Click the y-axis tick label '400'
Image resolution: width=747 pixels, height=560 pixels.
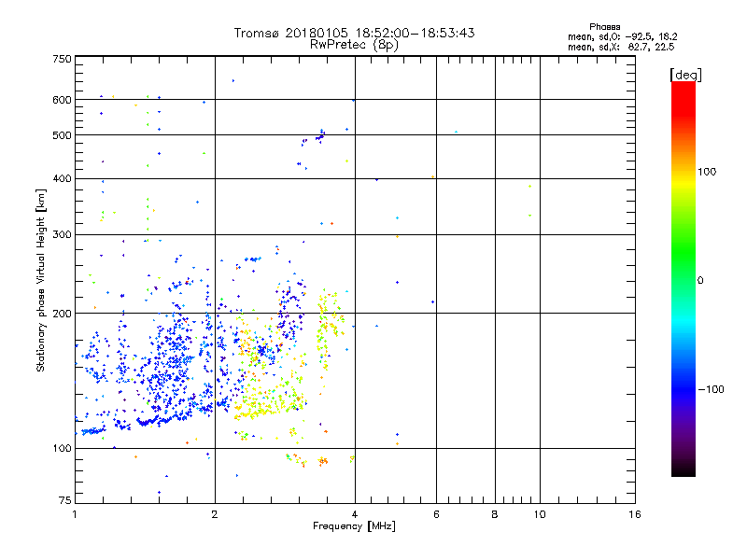(62, 178)
